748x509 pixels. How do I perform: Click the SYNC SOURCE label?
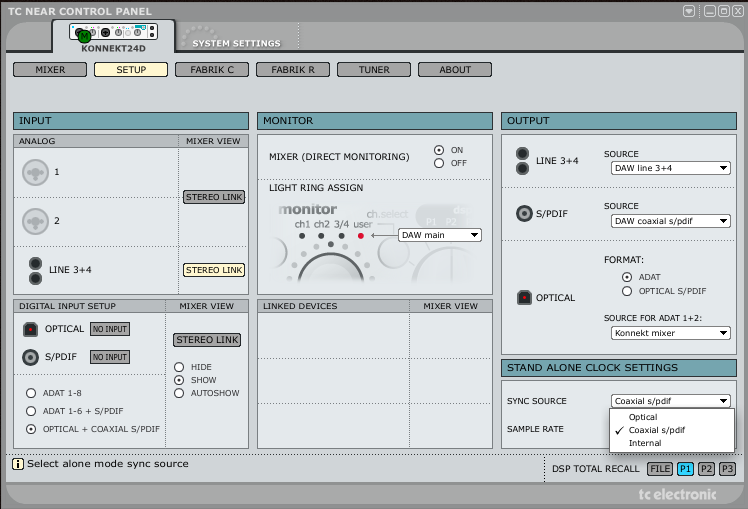coord(537,401)
